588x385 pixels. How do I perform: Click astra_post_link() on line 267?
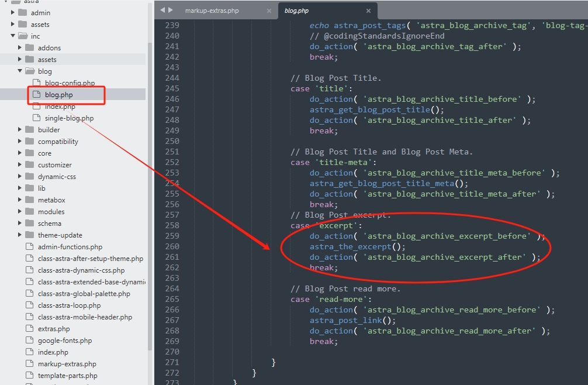coord(352,320)
